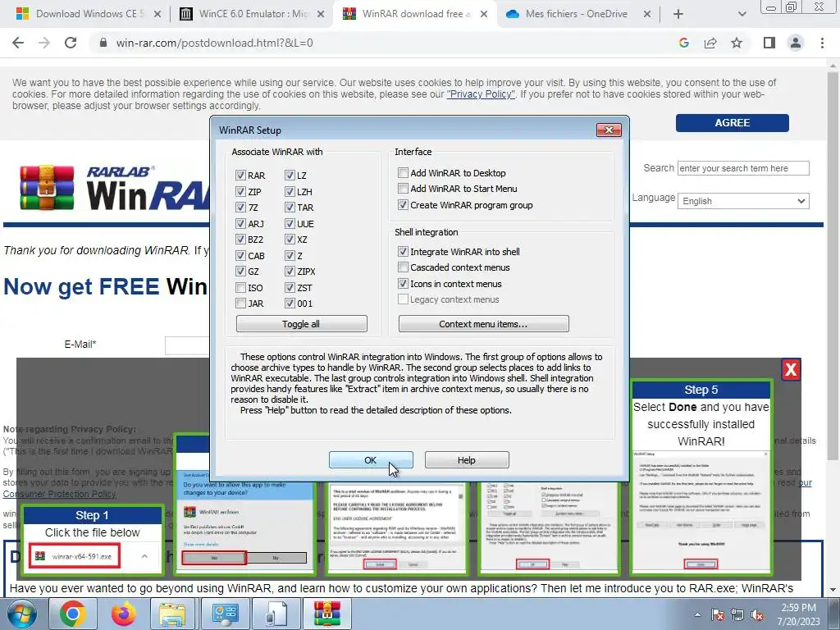Toggle the RAR association checkbox

click(240, 176)
